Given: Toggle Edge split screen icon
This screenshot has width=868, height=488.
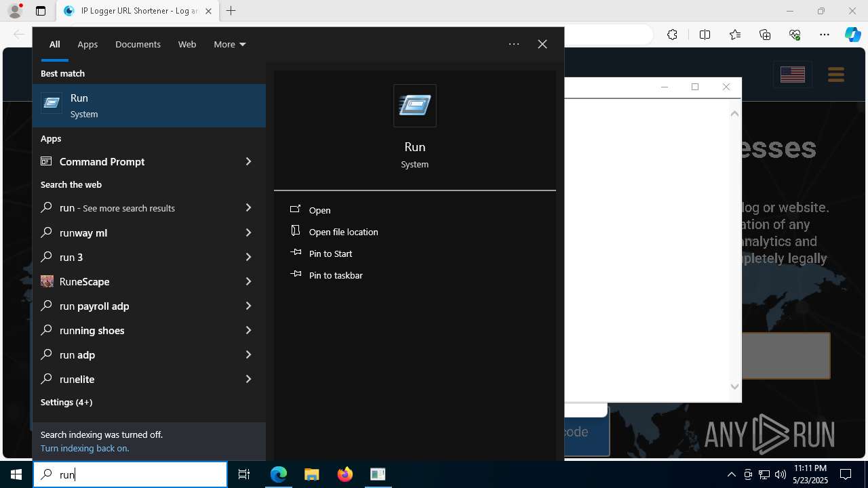Looking at the screenshot, I should point(705,35).
